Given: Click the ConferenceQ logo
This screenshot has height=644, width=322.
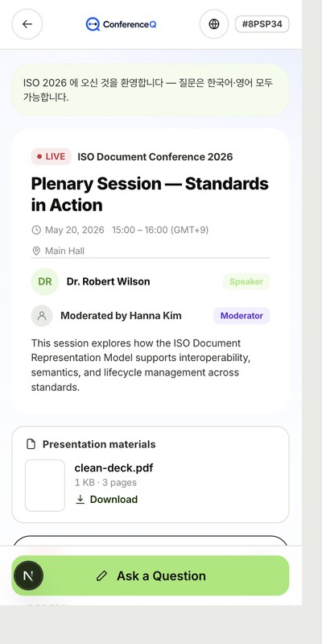Looking at the screenshot, I should (121, 24).
